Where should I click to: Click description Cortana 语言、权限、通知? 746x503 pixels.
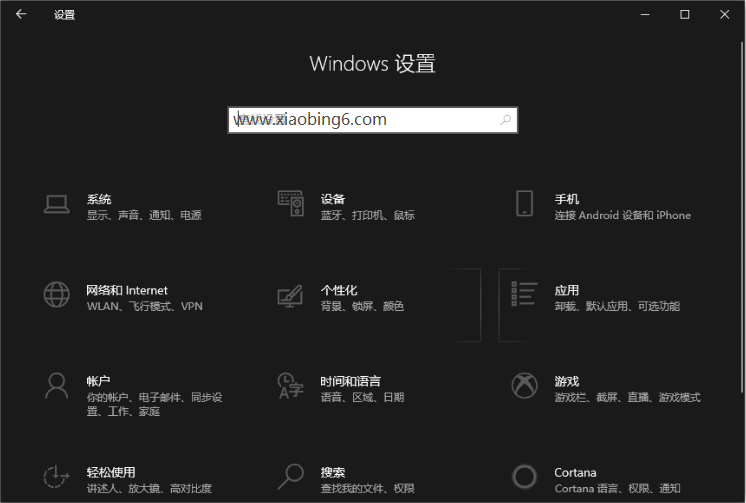coord(618,488)
